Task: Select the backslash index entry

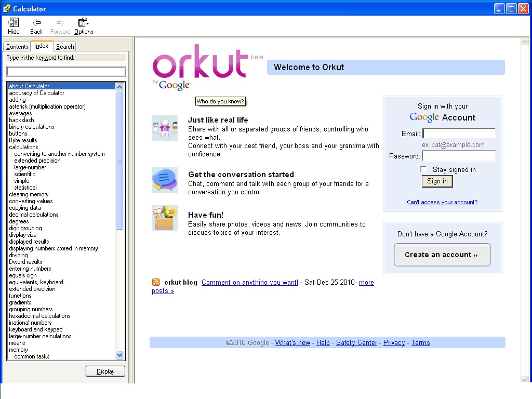Action: [21, 120]
